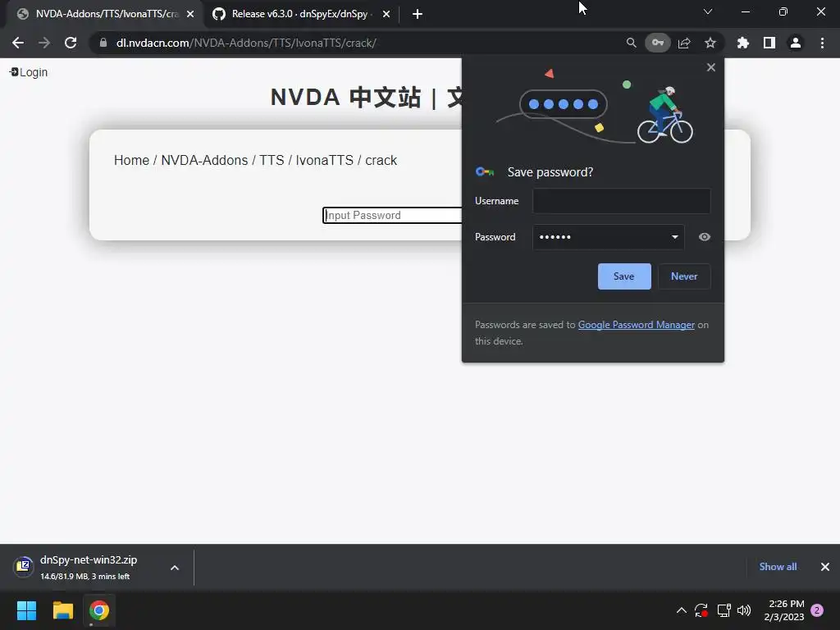The height and width of the screenshot is (630, 840).
Task: Show hidden system tray icons
Action: (682, 610)
